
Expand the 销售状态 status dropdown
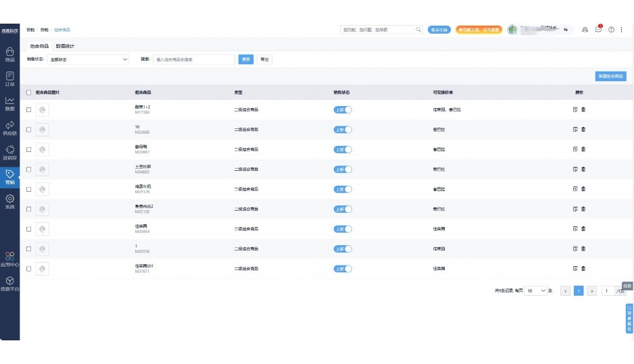point(88,59)
